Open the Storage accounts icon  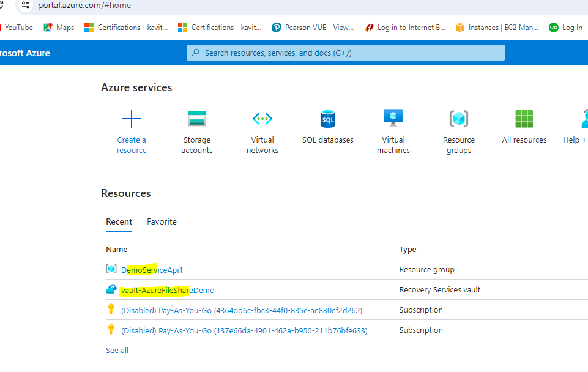[x=197, y=119]
